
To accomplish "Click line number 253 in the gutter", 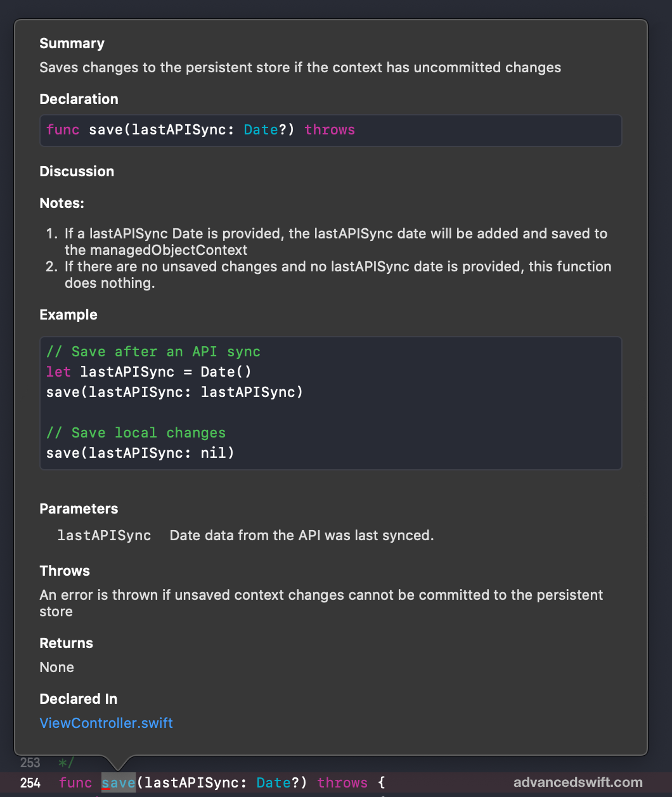I will tap(30, 763).
